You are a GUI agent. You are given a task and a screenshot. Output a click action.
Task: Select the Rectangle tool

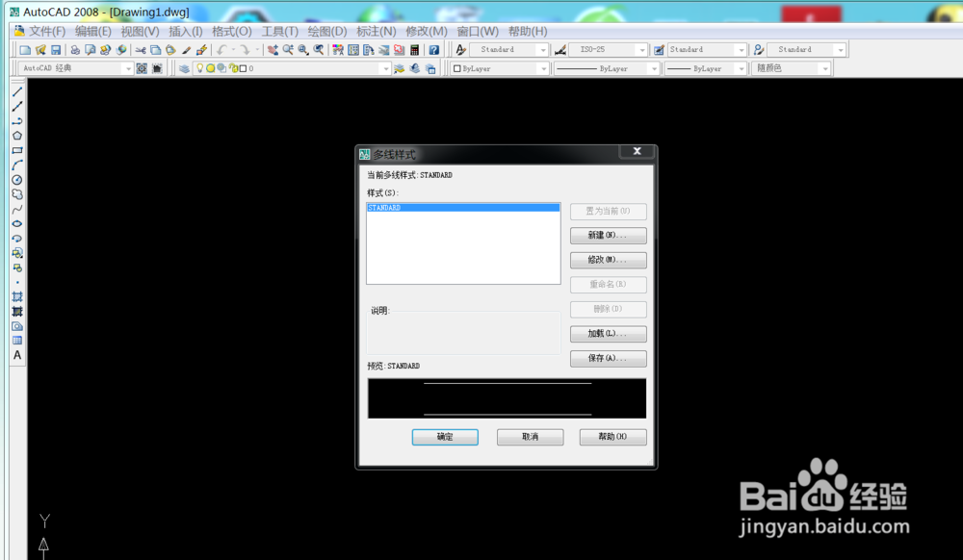pos(17,150)
